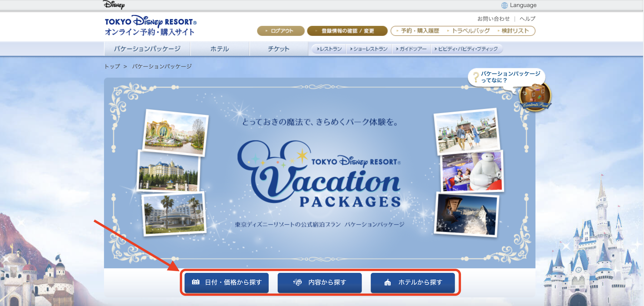The image size is (644, 306).
Task: Click 日付・価格から探す search button
Action: tap(226, 282)
